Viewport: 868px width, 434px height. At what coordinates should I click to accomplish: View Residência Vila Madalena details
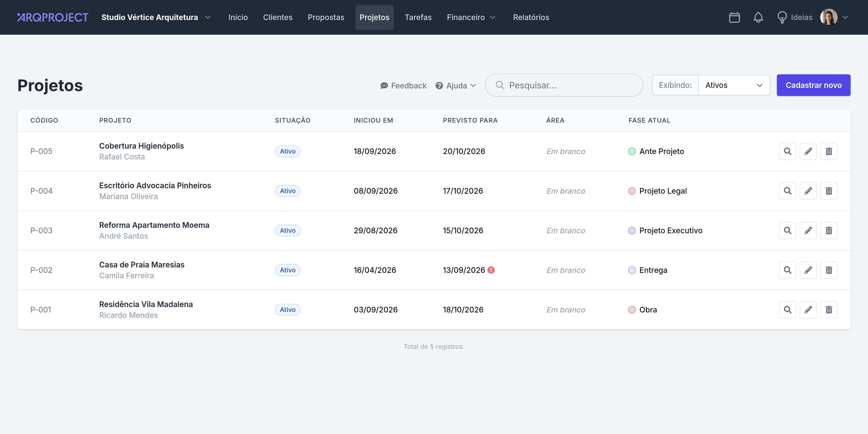[787, 310]
